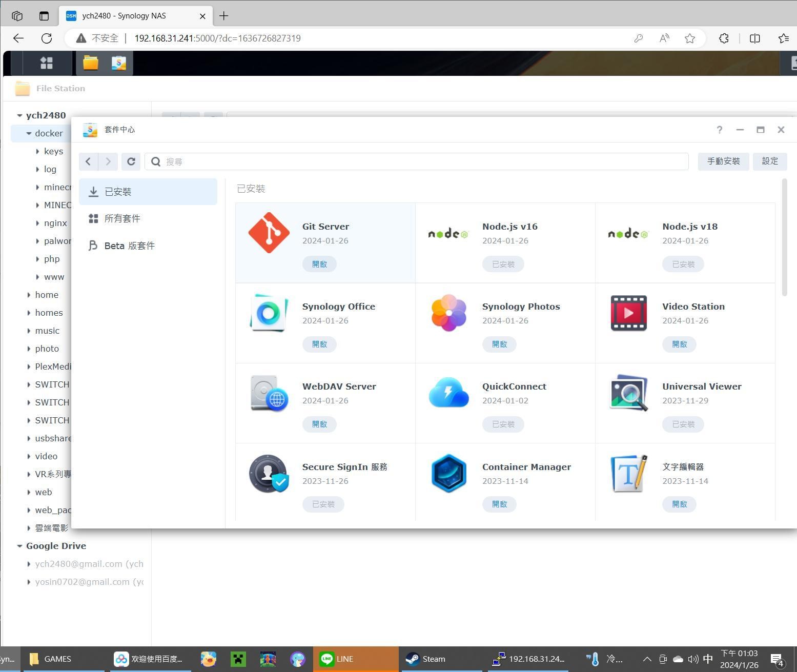This screenshot has height=672, width=797.
Task: Select the www folder in tree
Action: coord(54,277)
